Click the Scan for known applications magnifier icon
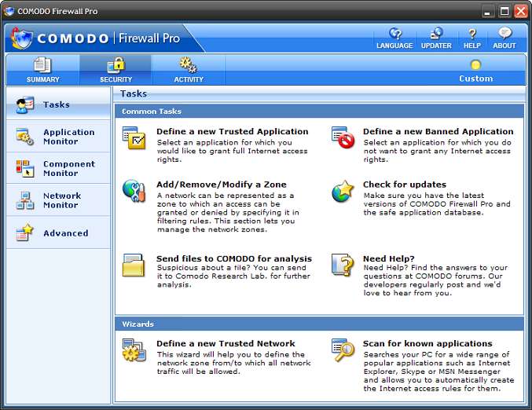This screenshot has width=532, height=410. (343, 350)
